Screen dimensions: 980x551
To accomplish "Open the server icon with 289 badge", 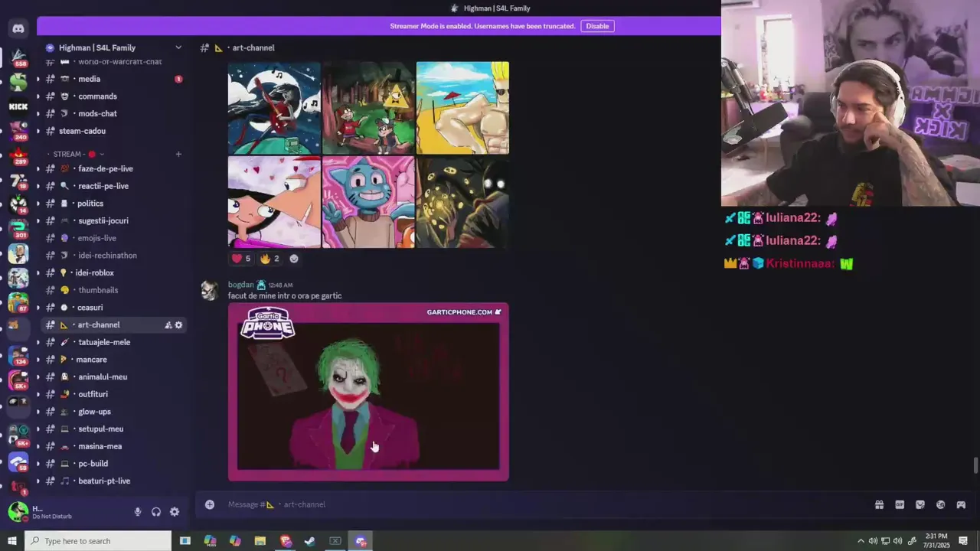I will (x=18, y=156).
